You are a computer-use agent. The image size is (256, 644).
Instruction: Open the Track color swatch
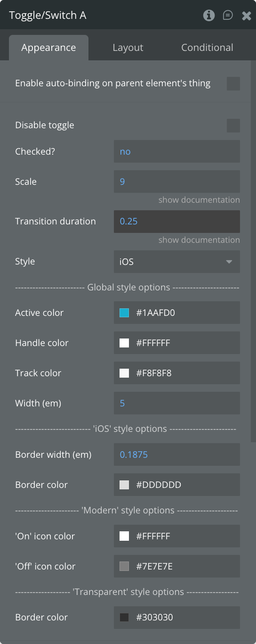pos(124,373)
